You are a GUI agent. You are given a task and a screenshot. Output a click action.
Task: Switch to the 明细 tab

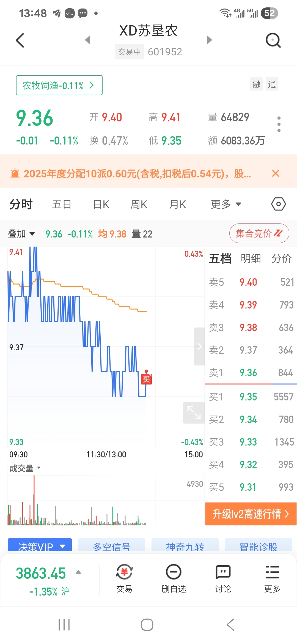tap(251, 258)
